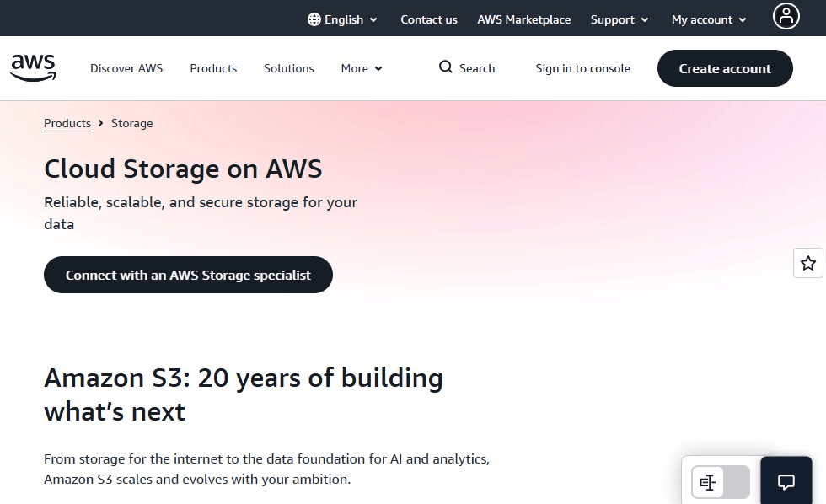
Task: Select Solutions in the navigation bar
Action: click(x=288, y=68)
